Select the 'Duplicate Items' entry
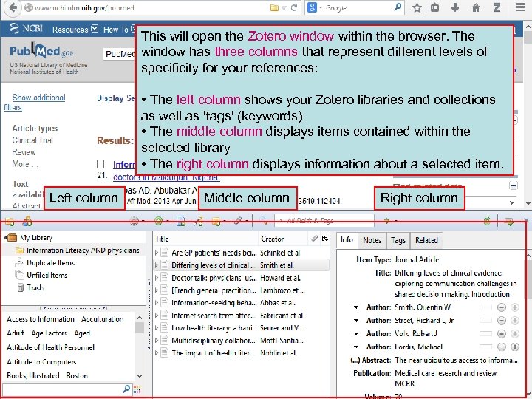 50,263
